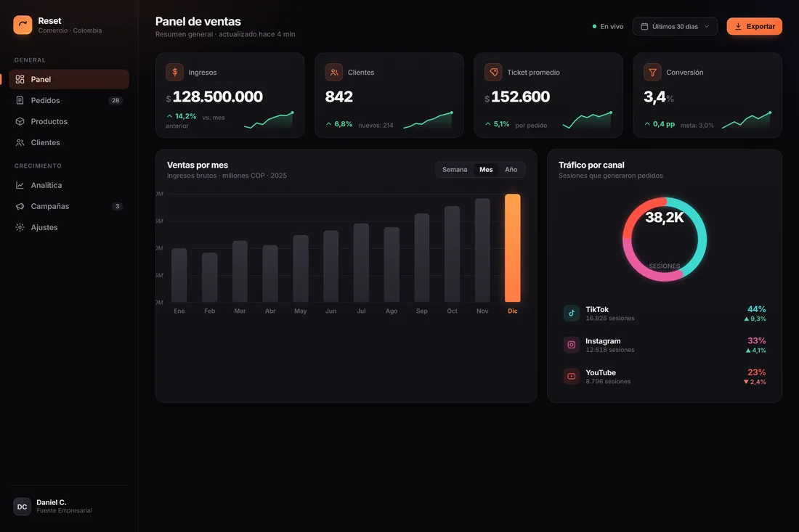Click the TikTok 16.826 sesiones text
This screenshot has height=532, width=799.
610,318
